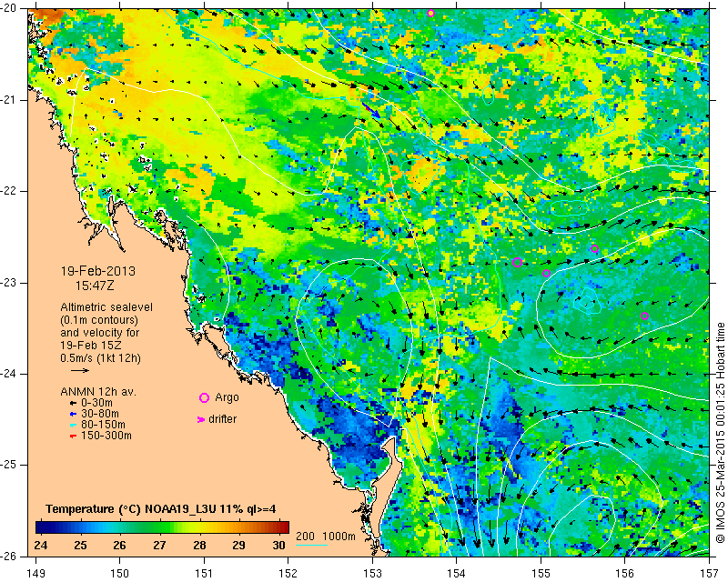Click the longitude axis label 153

point(372,573)
